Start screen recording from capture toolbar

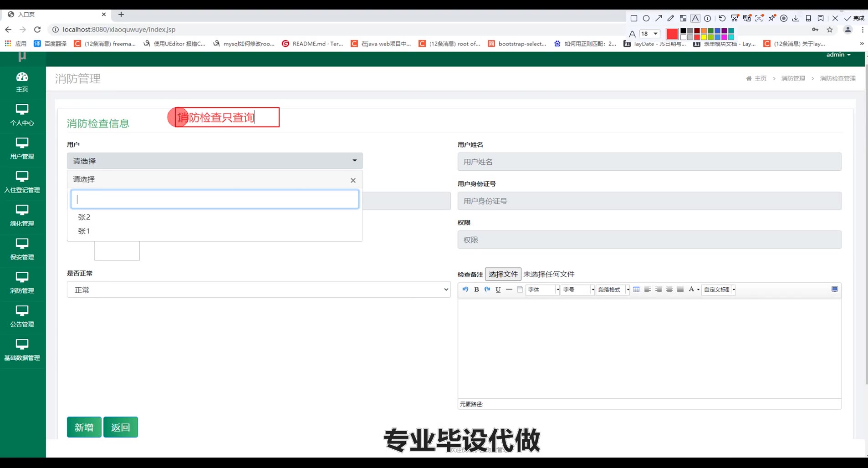click(x=784, y=18)
